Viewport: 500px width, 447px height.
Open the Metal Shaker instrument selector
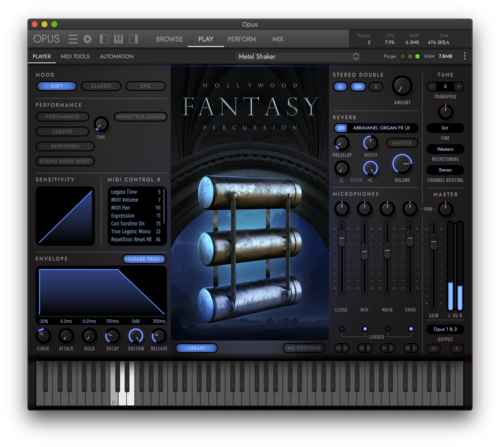pyautogui.click(x=298, y=56)
